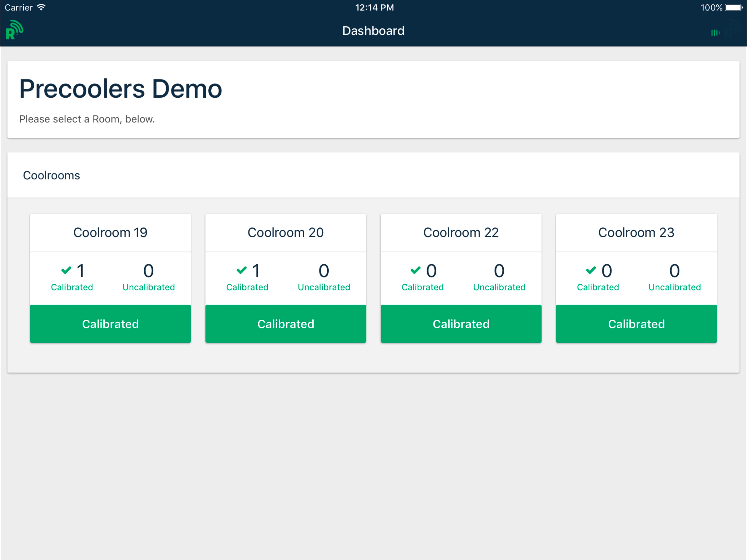Tap Coolroom 19 uncalibrated count 0
Viewport: 747px width, 560px height.
[x=148, y=270]
